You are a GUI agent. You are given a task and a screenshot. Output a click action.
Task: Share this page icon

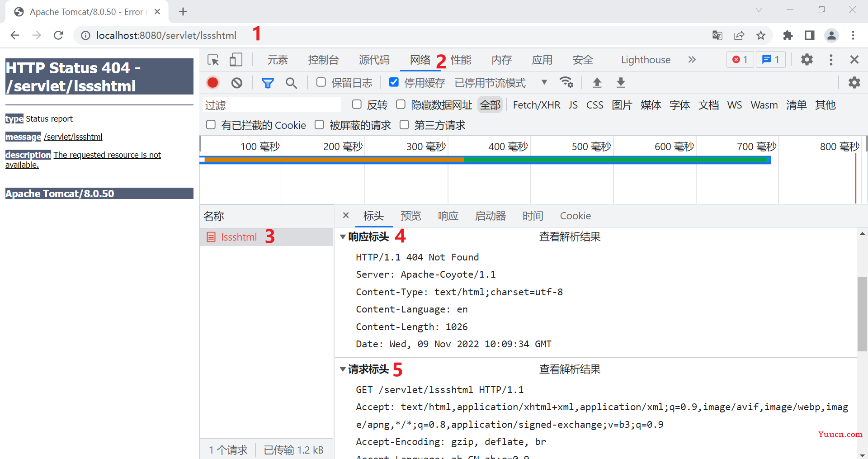coord(739,35)
